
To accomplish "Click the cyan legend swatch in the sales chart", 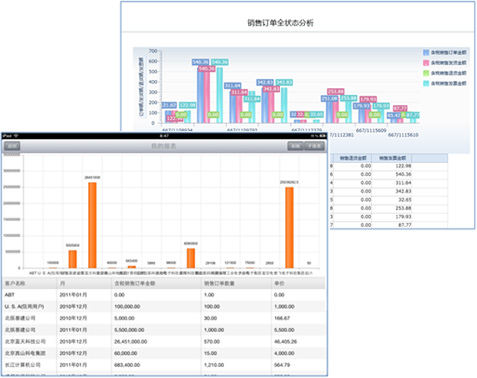I will pyautogui.click(x=426, y=83).
